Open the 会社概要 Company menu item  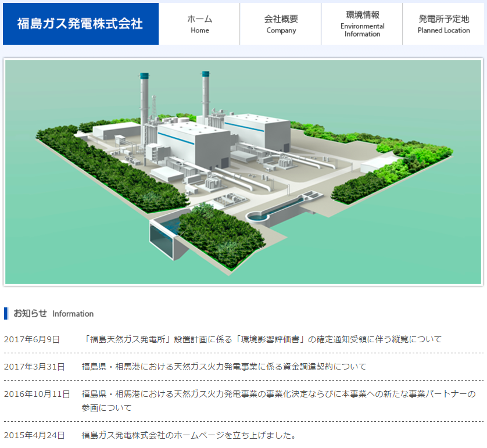click(x=281, y=24)
